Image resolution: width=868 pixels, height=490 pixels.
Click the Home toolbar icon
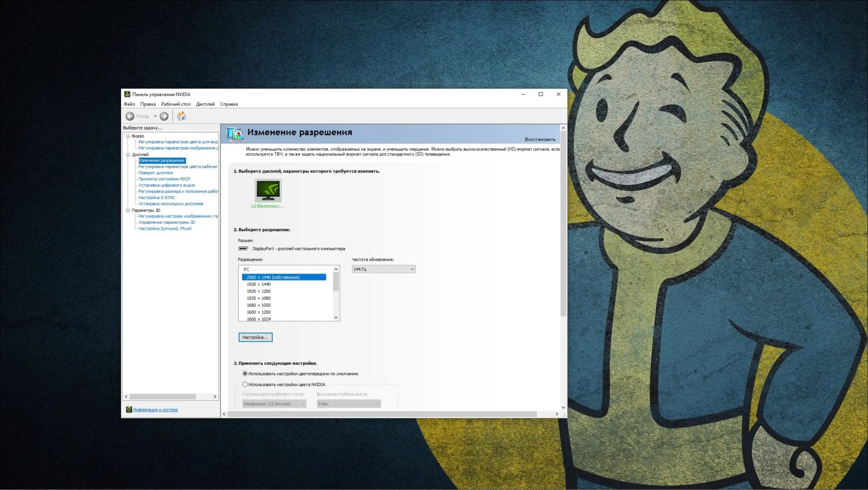click(181, 116)
